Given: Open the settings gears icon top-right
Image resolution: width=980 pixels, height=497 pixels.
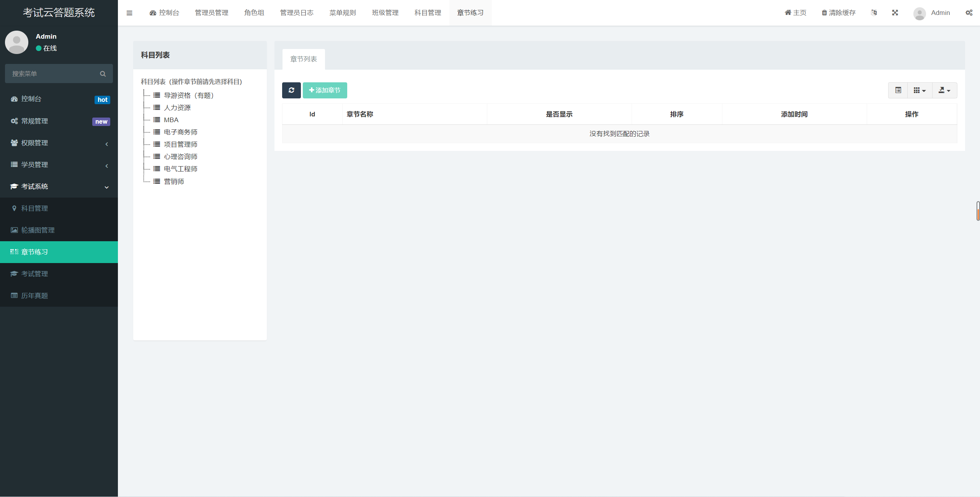Looking at the screenshot, I should 969,13.
